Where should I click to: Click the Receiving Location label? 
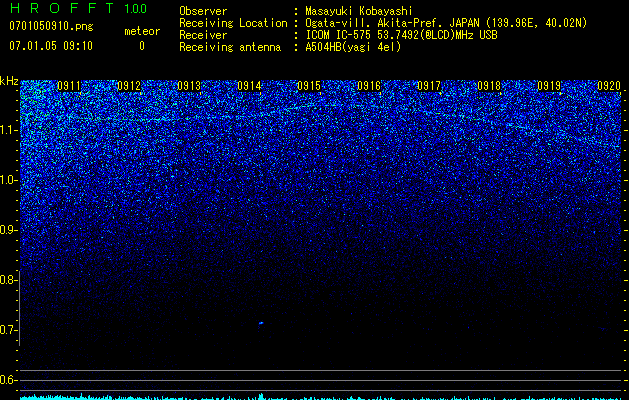(233, 23)
